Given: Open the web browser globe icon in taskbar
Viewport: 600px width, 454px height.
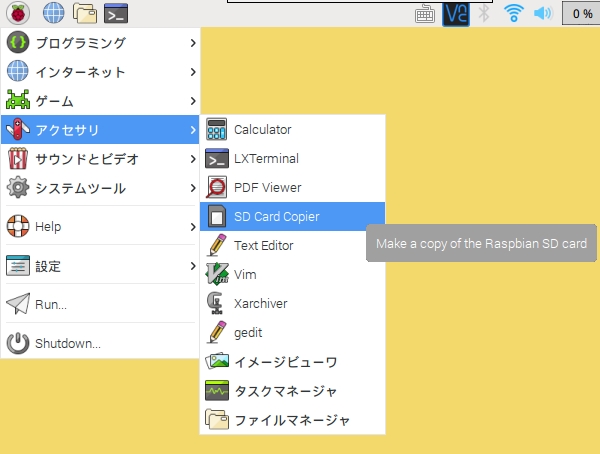Looking at the screenshot, I should click(x=53, y=13).
